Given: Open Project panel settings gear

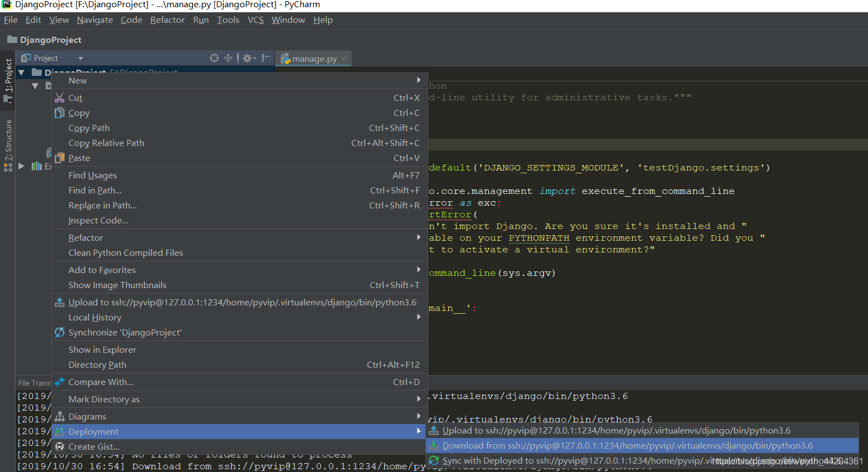Looking at the screenshot, I should 249,58.
